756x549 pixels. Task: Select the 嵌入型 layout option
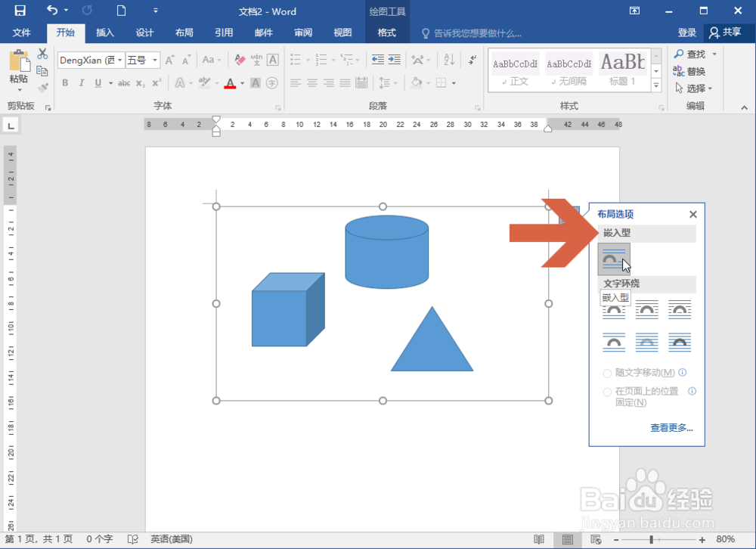615,259
